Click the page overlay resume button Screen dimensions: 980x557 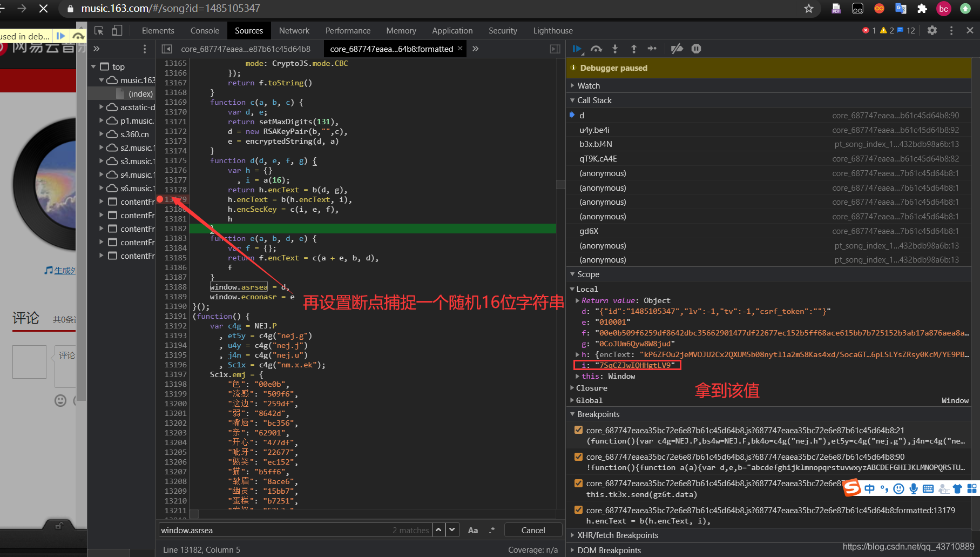(60, 36)
